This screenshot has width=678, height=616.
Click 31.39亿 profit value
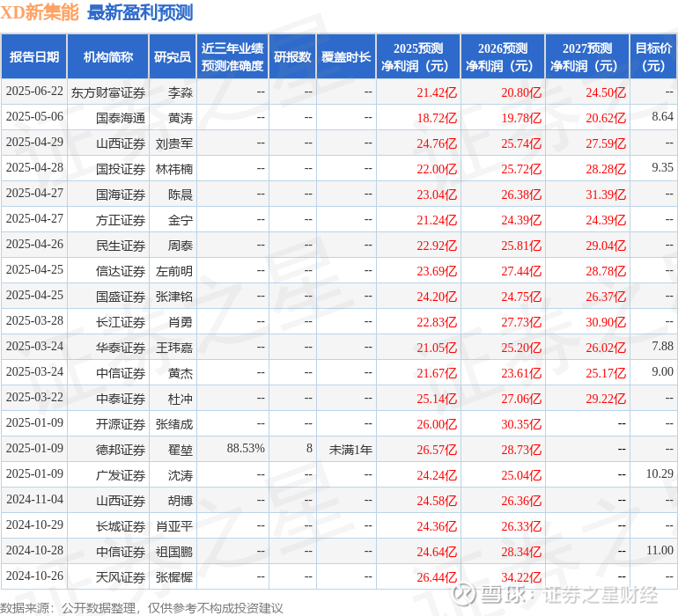606,194
